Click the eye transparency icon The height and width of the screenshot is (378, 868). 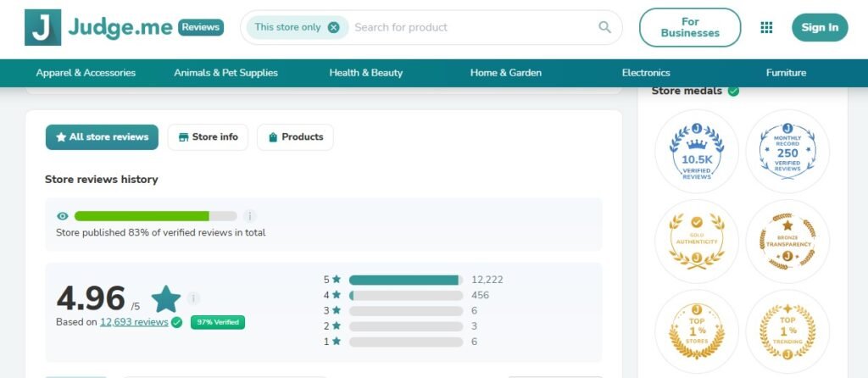click(63, 216)
